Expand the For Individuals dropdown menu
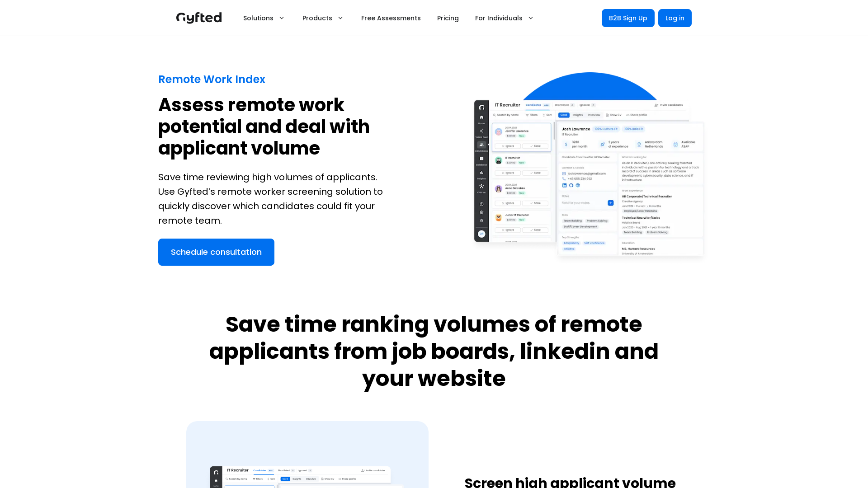The width and height of the screenshot is (868, 488). tap(504, 18)
